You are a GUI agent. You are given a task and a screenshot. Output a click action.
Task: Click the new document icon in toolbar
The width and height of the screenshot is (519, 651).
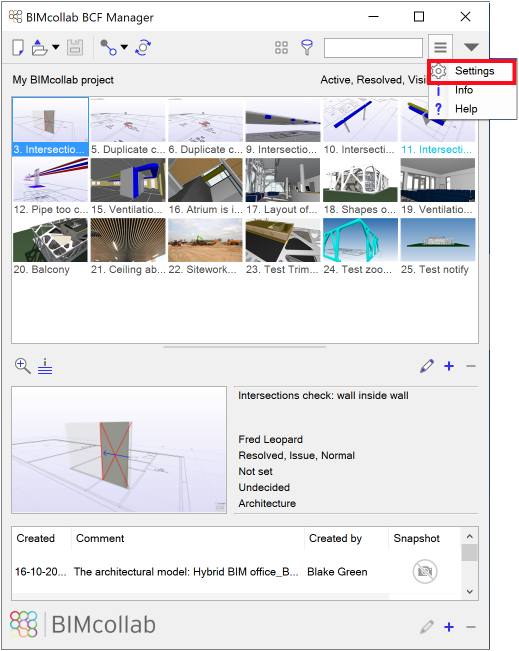tap(18, 47)
